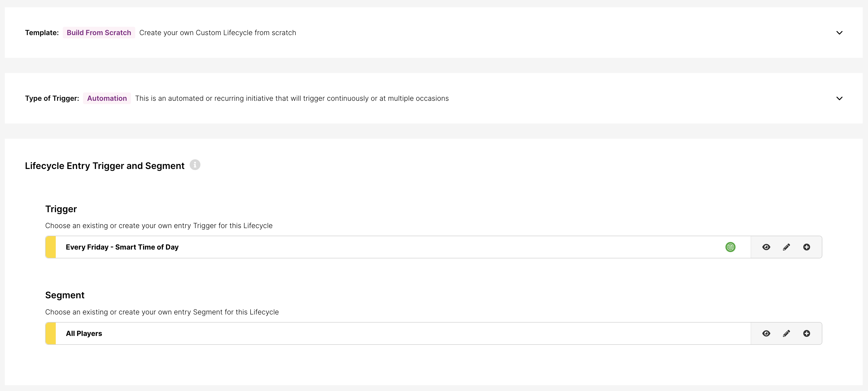Click the green target icon in Trigger row
This screenshot has height=391, width=868.
(730, 247)
